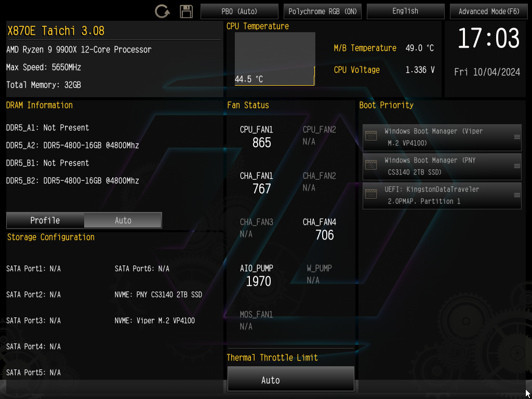532x399 pixels.
Task: Click the W_PUMP N/A entry
Action: [x=320, y=274]
